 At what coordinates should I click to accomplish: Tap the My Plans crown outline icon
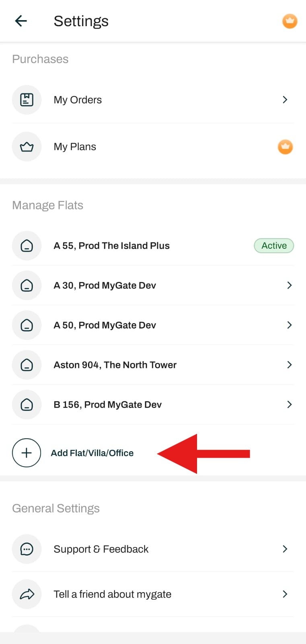27,147
